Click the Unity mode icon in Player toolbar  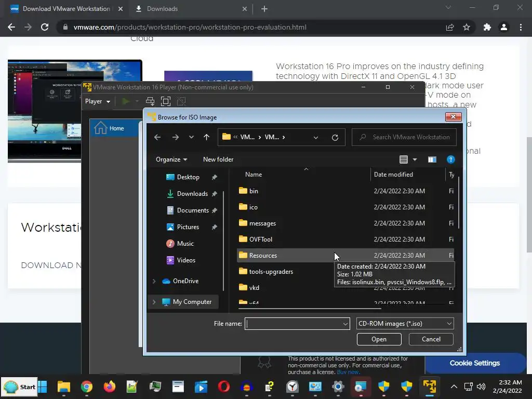pyautogui.click(x=181, y=101)
